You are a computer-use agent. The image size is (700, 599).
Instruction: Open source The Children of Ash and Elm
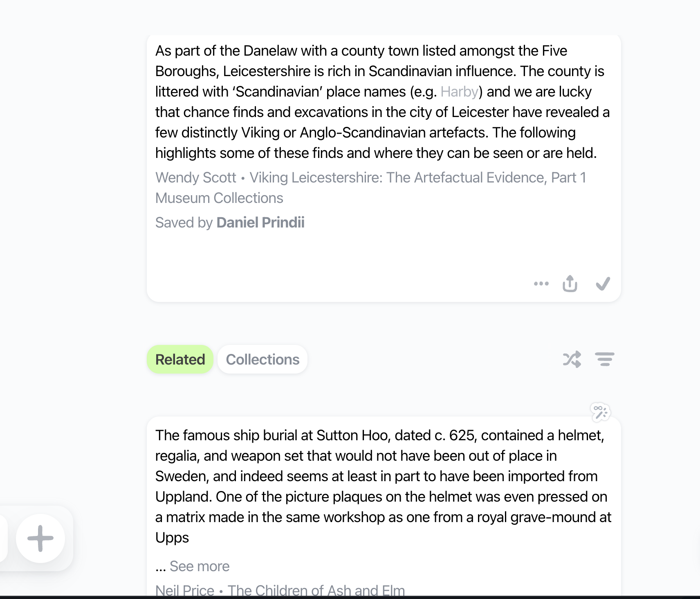[316, 590]
